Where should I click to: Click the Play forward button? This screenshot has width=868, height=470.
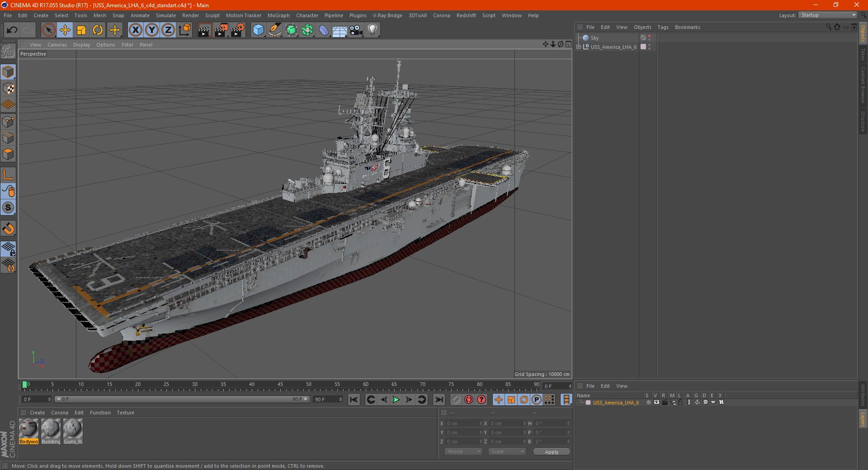coord(396,399)
